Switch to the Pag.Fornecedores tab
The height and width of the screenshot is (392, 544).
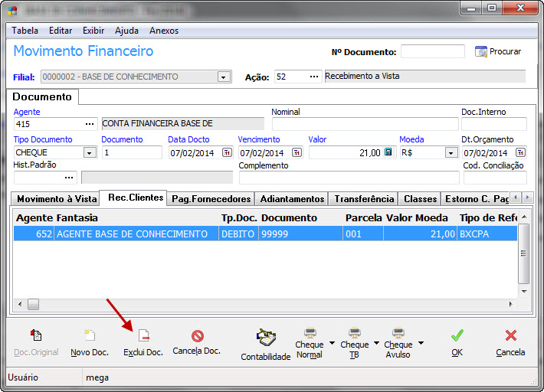[211, 198]
